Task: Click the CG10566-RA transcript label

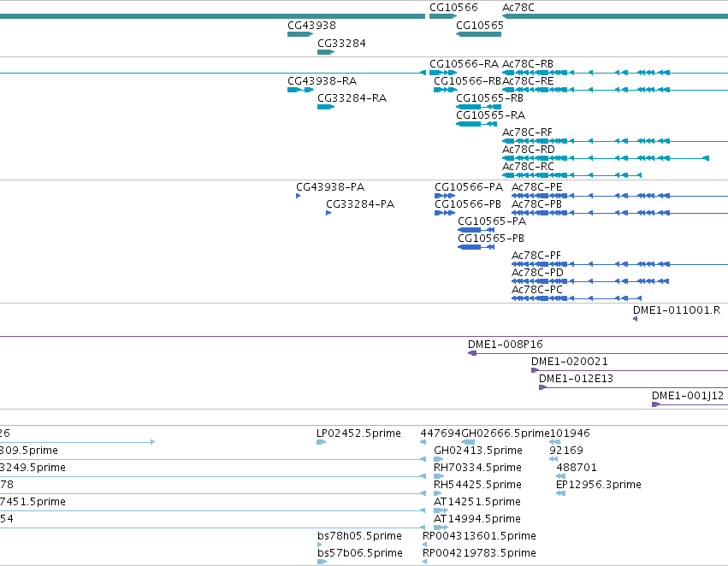Action: click(464, 63)
